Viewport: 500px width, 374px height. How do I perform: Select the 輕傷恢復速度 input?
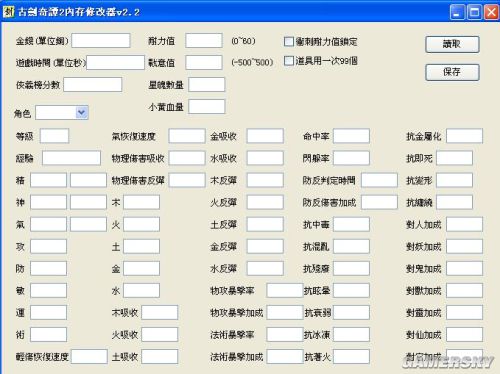click(x=89, y=357)
